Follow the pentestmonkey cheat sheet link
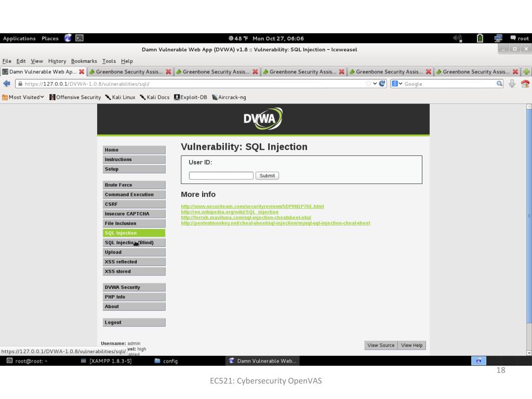This screenshot has width=532, height=399. [275, 223]
